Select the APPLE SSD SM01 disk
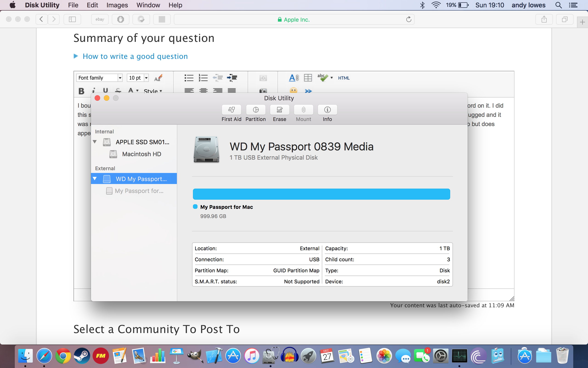588x368 pixels. (134, 142)
